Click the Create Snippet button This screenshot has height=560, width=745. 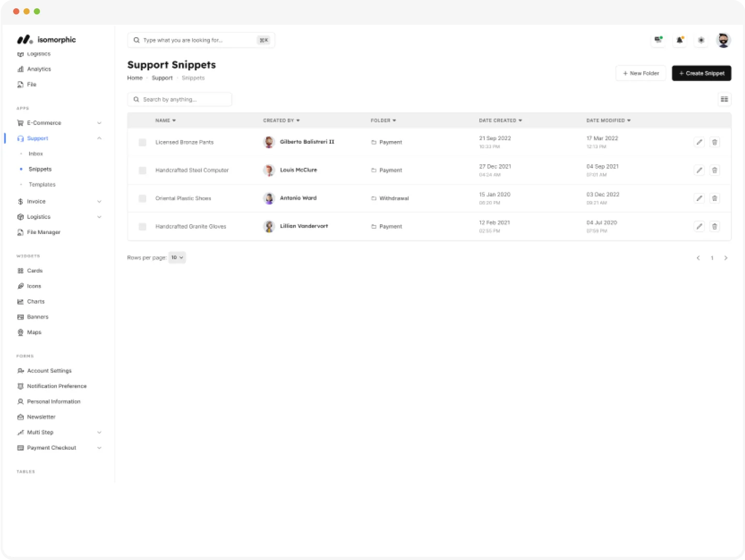[702, 73]
